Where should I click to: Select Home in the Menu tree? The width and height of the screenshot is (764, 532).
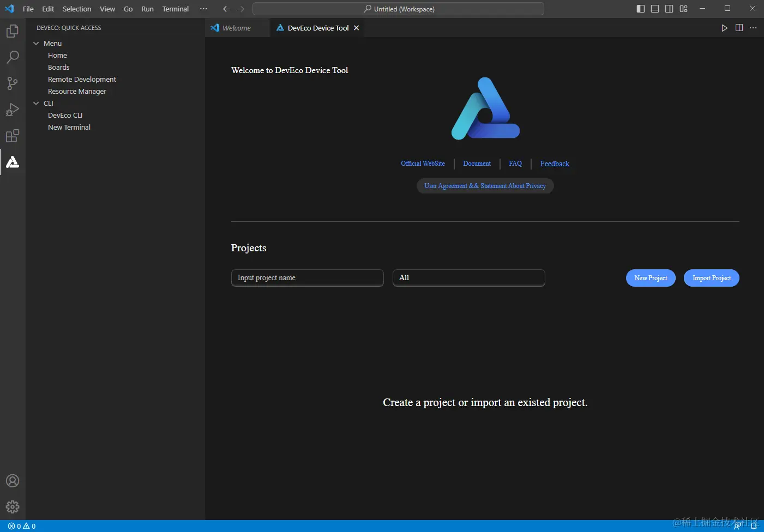[x=57, y=55]
